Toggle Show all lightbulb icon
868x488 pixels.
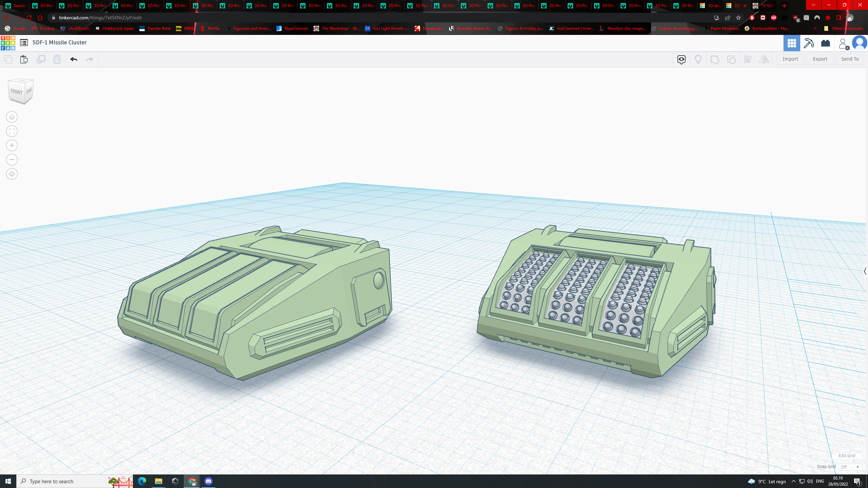coord(698,60)
